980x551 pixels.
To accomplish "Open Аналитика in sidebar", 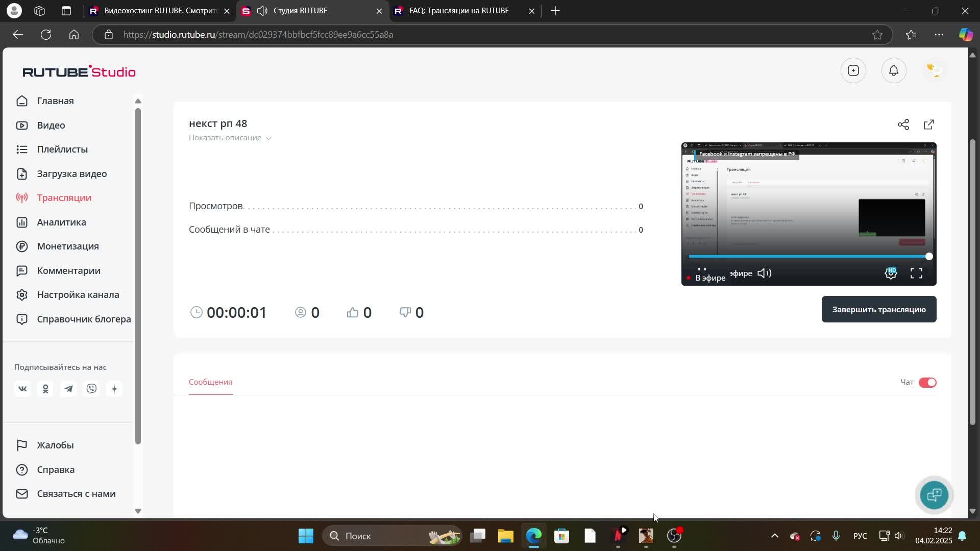I will tap(61, 222).
